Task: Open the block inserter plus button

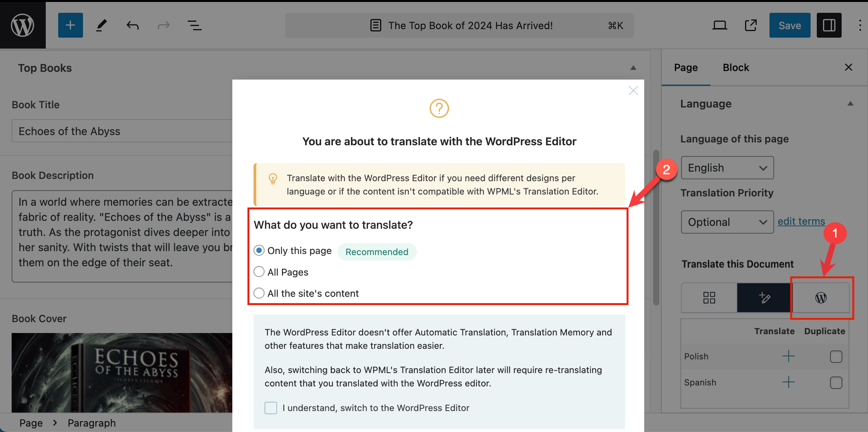Action: pos(70,25)
